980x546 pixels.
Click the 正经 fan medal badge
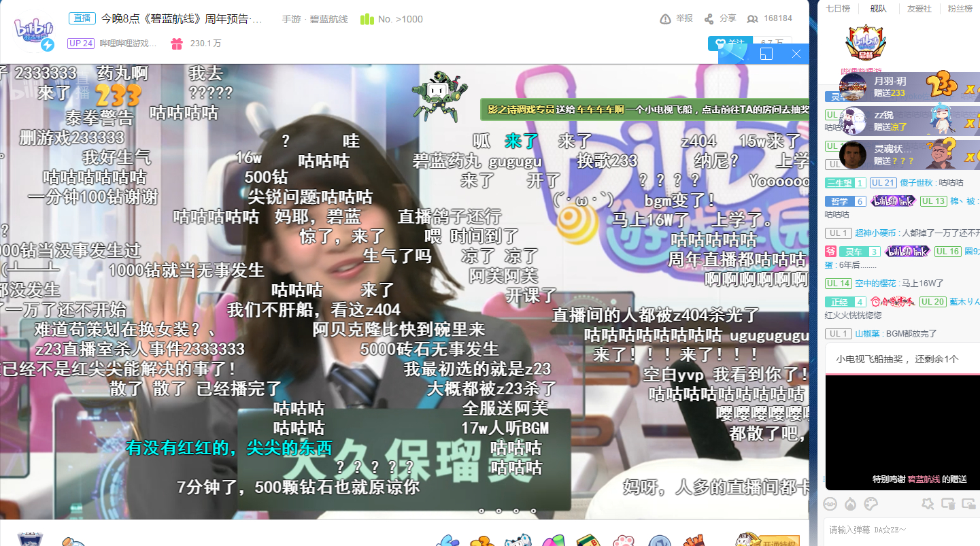pyautogui.click(x=845, y=302)
